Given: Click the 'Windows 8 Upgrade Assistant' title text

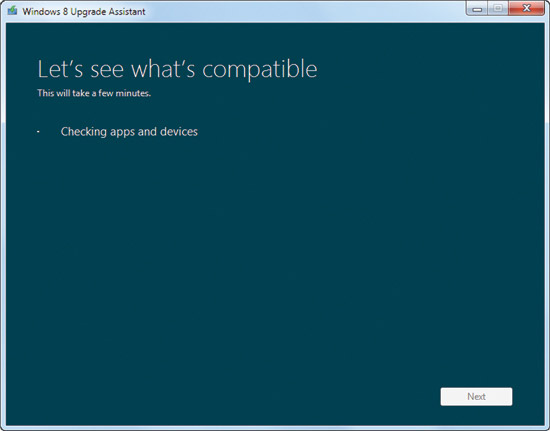Looking at the screenshot, I should pos(84,12).
